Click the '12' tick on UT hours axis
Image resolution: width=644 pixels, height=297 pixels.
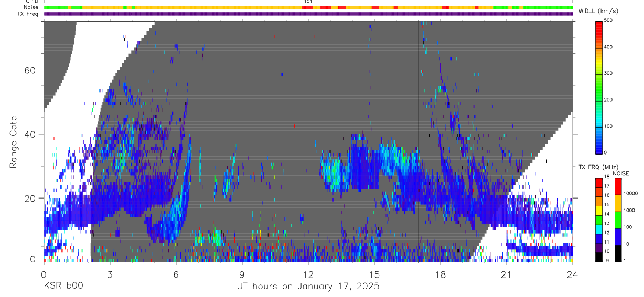[308, 274]
